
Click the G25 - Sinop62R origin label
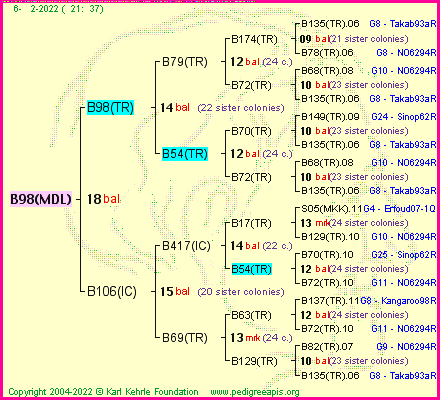coord(404,255)
